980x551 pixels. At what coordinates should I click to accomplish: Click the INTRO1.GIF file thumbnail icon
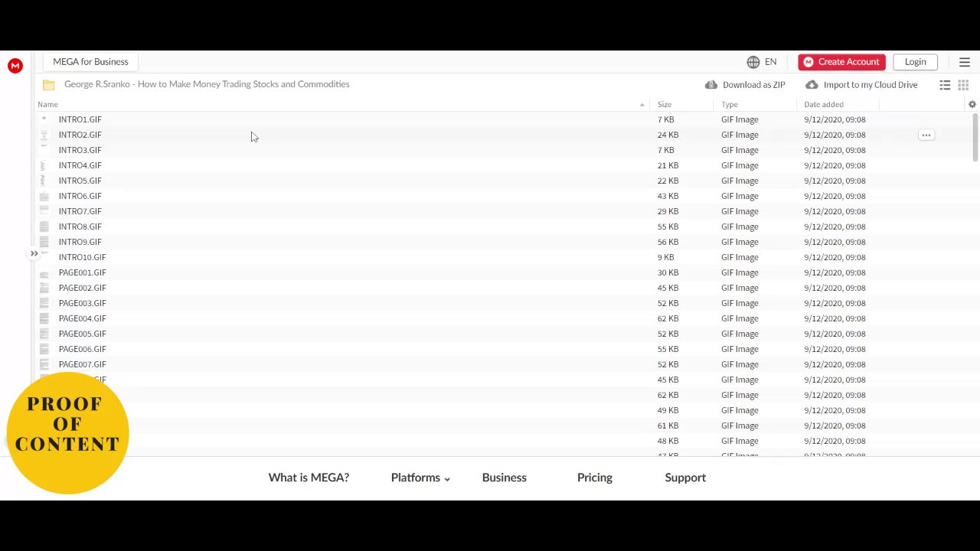click(44, 119)
